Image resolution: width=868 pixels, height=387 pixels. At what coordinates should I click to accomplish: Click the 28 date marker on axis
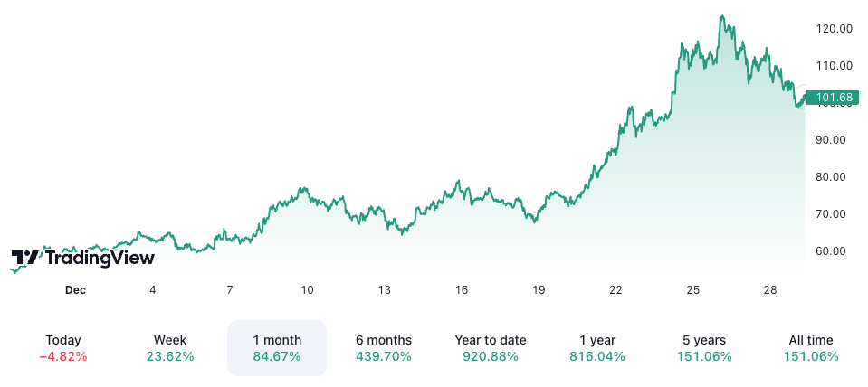pos(770,289)
